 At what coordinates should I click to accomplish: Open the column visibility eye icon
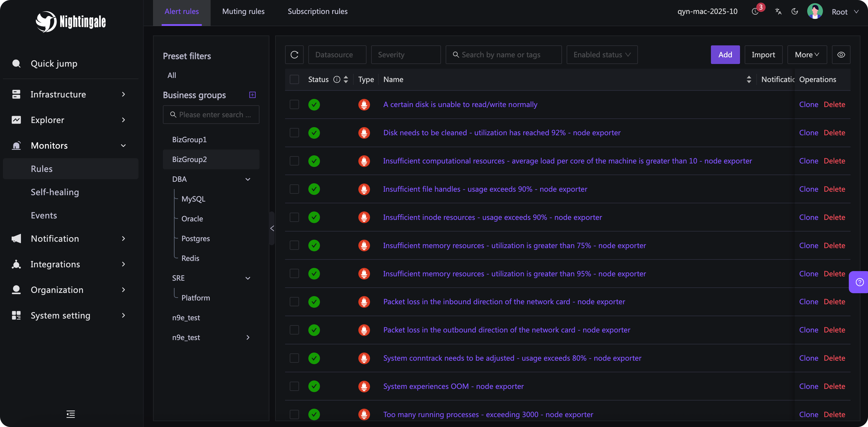coord(841,55)
